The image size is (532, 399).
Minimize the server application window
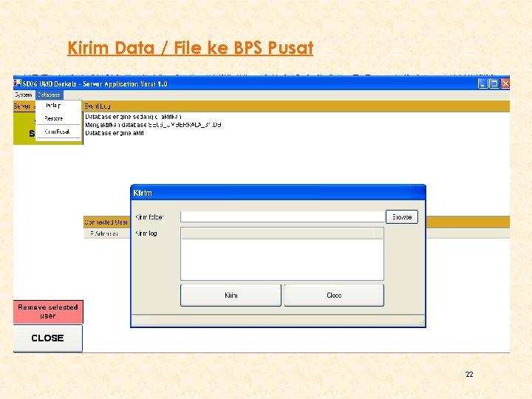coord(482,83)
